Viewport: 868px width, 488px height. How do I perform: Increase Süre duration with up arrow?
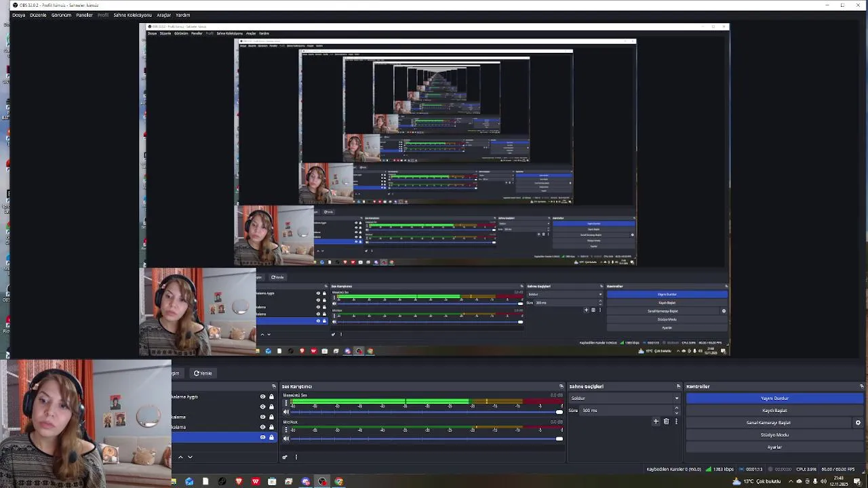(x=676, y=408)
